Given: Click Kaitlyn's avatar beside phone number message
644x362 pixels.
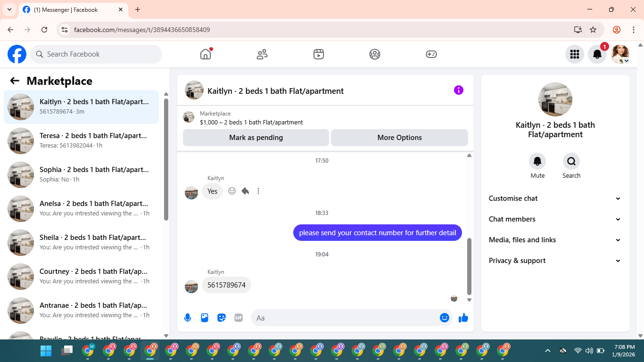Looking at the screenshot, I should point(191,287).
